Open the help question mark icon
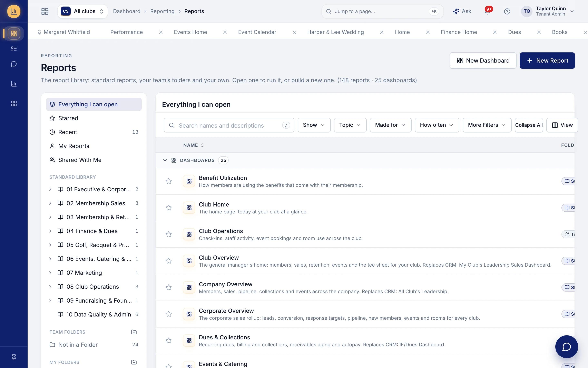Screen dimensions: 588x368 pos(507,11)
